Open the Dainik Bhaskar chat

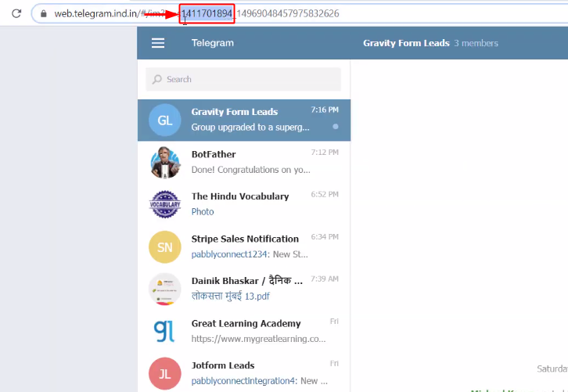pos(244,289)
